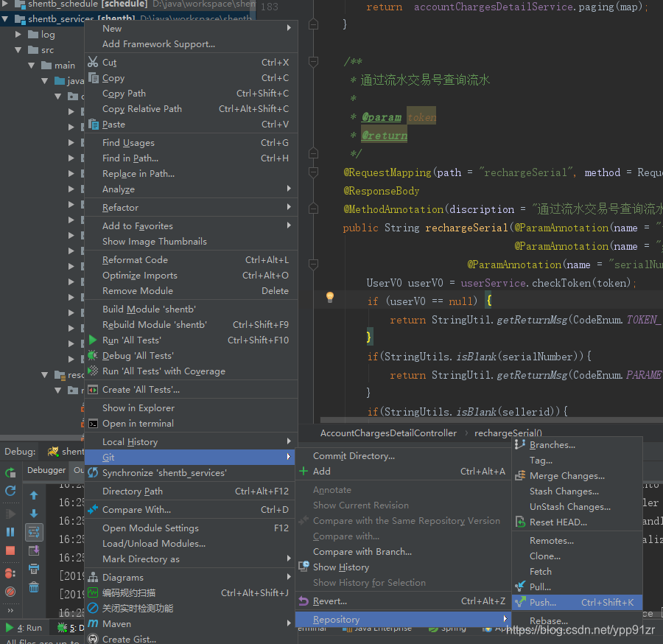Open the 4: Run tool window button

tap(24, 628)
